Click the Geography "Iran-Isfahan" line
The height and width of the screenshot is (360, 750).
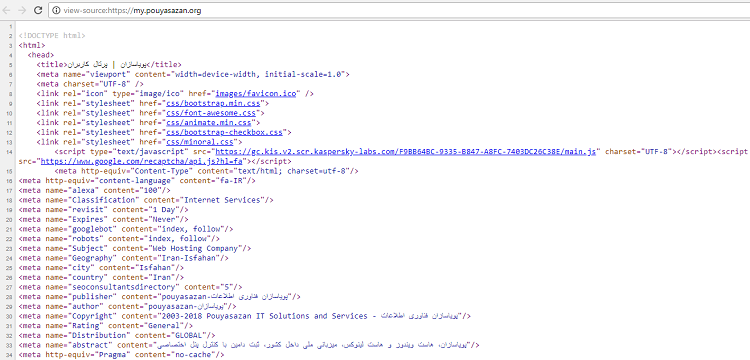[x=123, y=258]
